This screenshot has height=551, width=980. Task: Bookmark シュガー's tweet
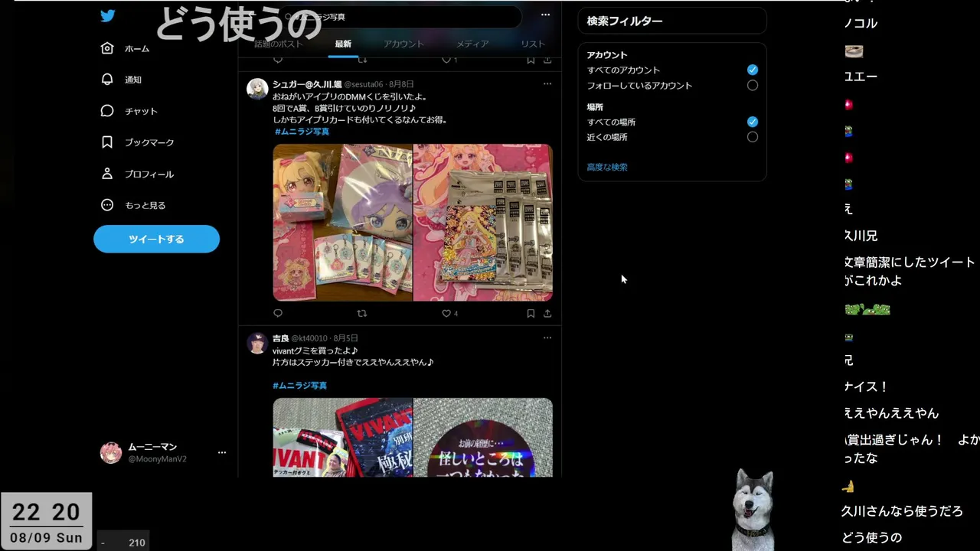coord(531,313)
